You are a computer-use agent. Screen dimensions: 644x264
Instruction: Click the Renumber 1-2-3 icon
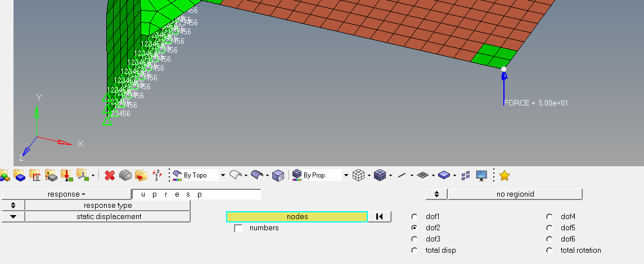tap(157, 175)
